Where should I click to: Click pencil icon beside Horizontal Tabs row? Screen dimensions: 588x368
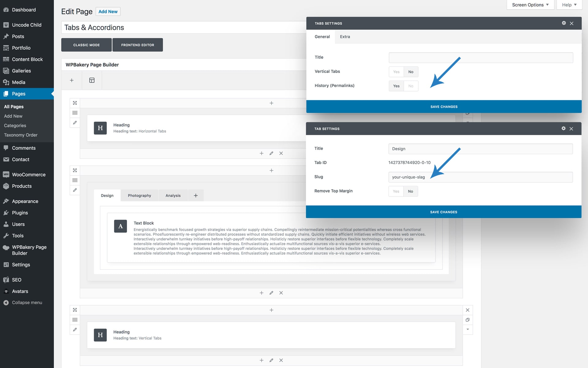pos(75,123)
